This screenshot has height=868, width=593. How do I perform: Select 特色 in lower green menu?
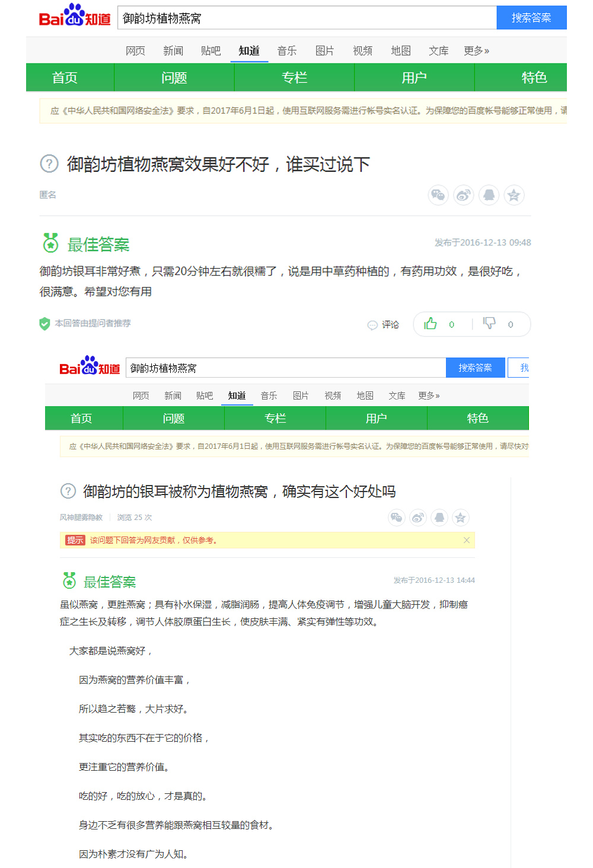478,418
